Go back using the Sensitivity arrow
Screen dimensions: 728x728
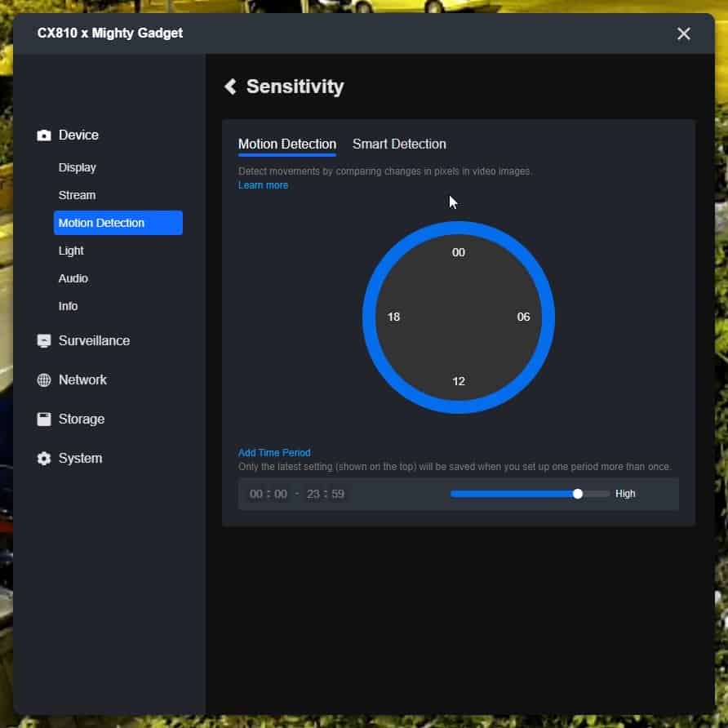coord(231,87)
